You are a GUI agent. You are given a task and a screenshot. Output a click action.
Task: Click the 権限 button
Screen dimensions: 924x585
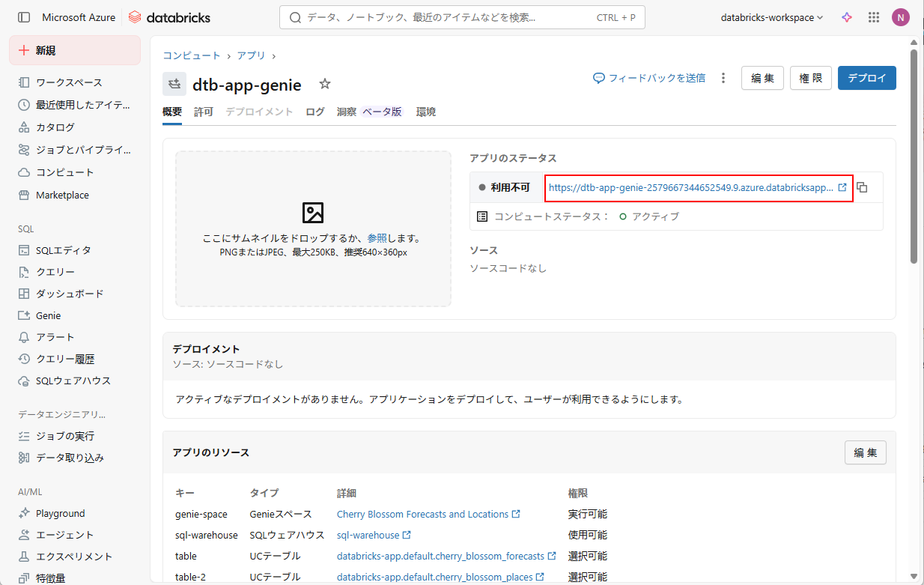[x=810, y=78]
